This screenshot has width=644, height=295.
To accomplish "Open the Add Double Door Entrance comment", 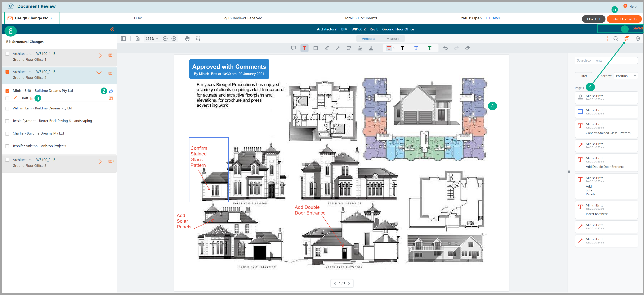I will click(606, 163).
